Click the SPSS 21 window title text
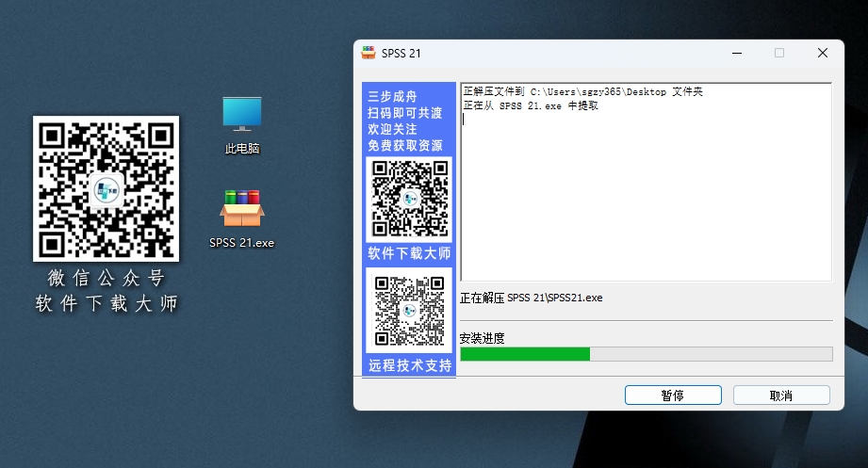 [x=401, y=53]
